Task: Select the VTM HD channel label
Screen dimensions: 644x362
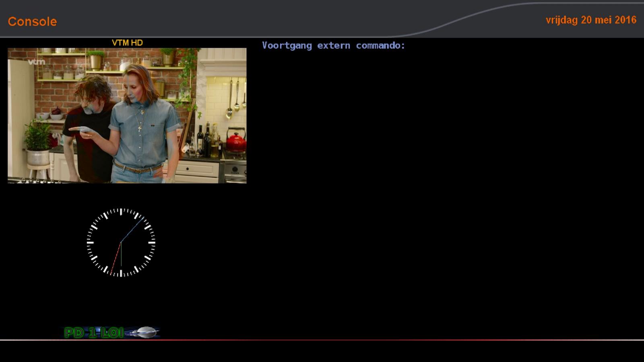Action: click(x=127, y=43)
